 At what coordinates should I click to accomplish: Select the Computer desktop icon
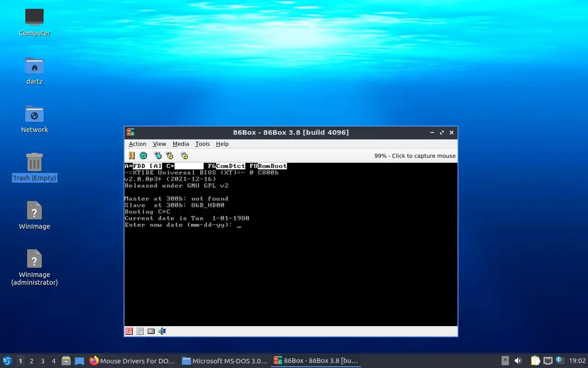34,22
